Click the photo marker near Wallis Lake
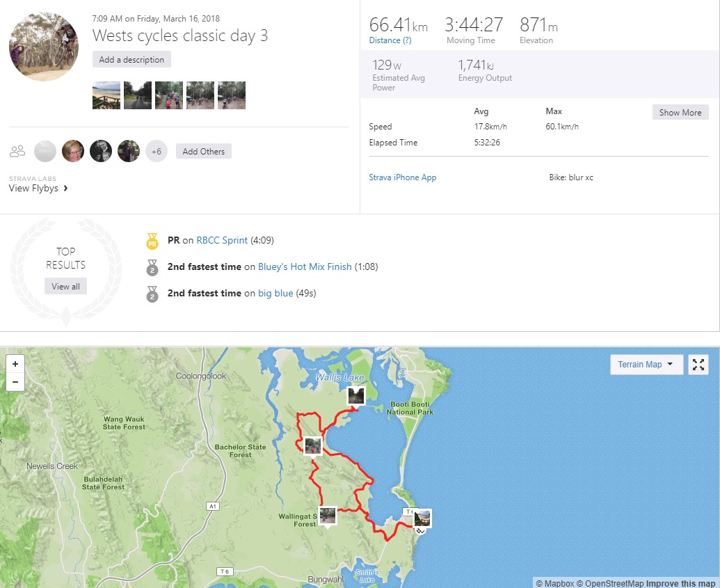Image resolution: width=720 pixels, height=588 pixels. click(355, 396)
